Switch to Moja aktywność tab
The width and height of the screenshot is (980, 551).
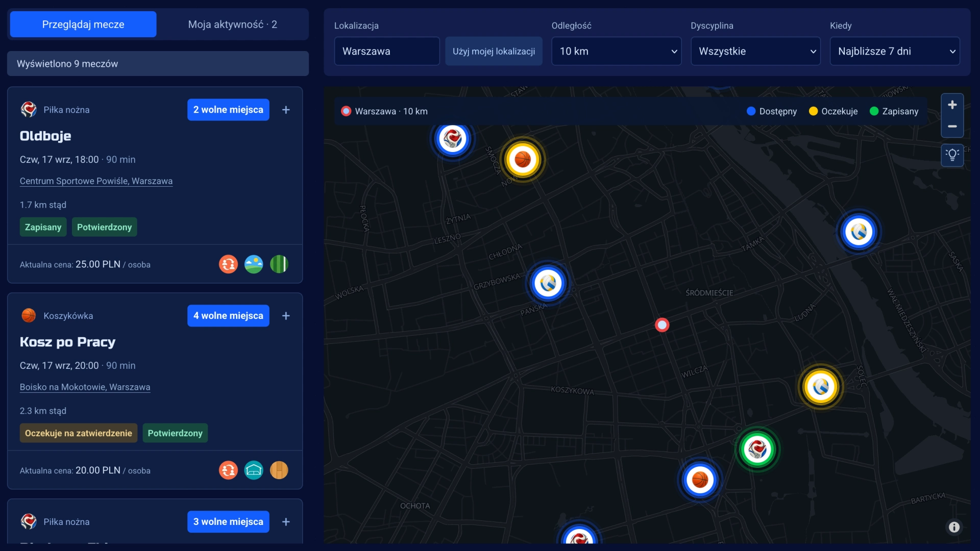[233, 24]
